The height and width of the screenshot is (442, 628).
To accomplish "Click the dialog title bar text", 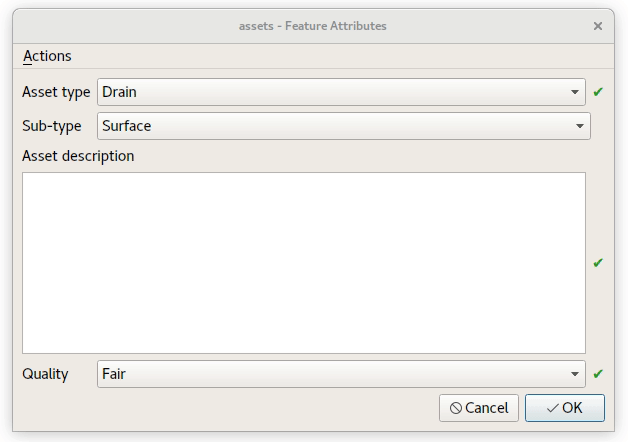I will click(312, 26).
